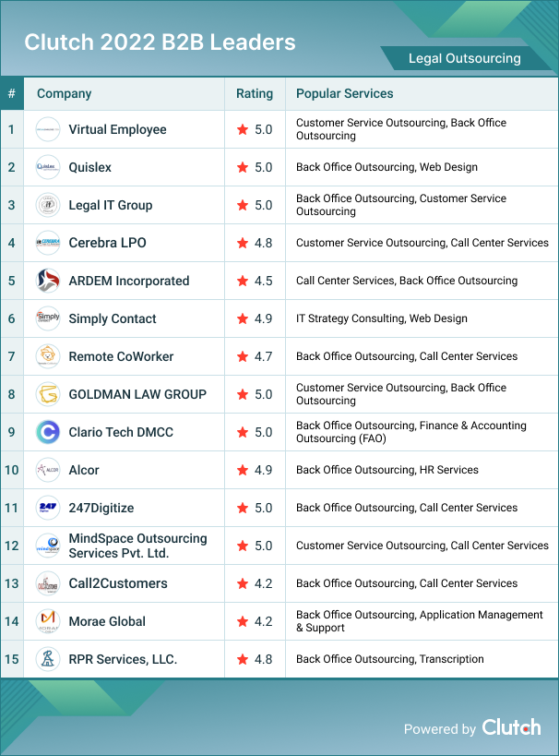Click Clario Tech's Finance & Accounting services text

[411, 432]
